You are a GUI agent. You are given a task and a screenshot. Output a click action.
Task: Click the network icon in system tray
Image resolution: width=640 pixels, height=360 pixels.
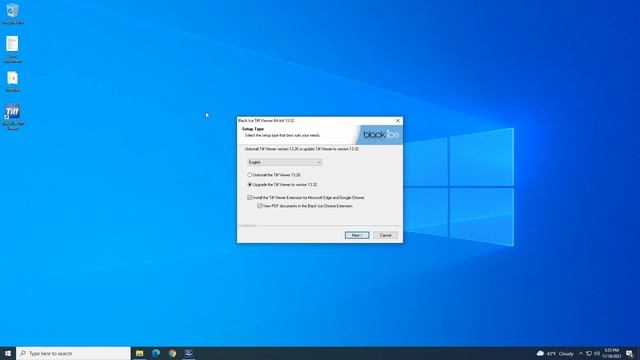[589, 353]
